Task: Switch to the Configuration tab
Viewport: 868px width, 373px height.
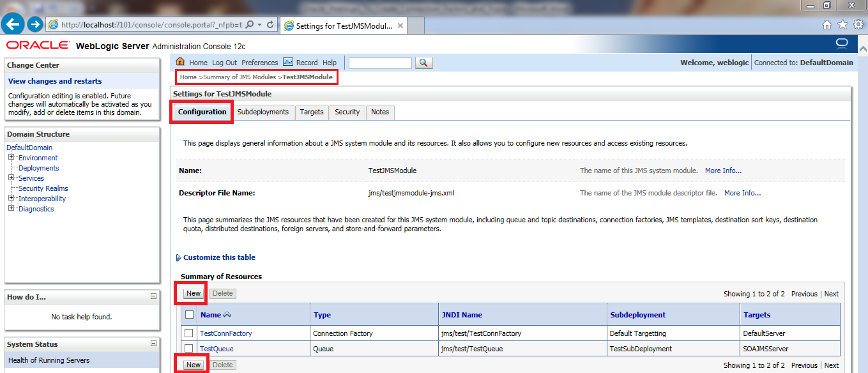Action: click(202, 112)
